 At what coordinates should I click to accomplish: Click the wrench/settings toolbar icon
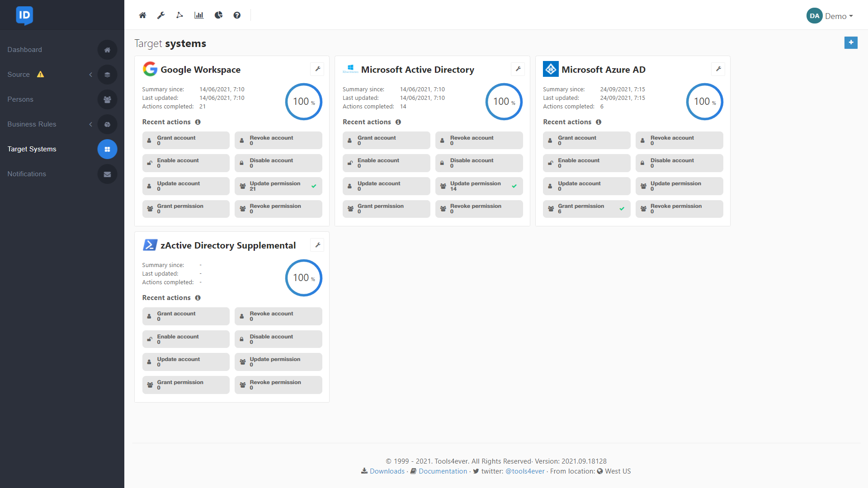tap(161, 15)
